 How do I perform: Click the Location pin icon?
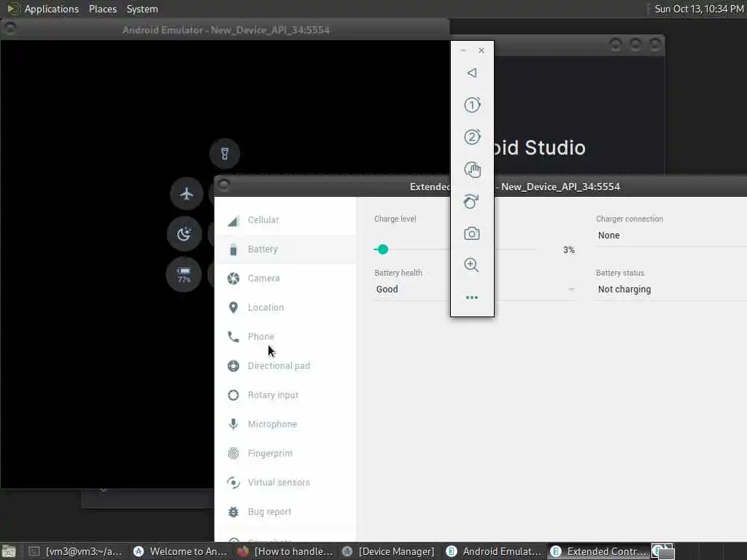233,308
